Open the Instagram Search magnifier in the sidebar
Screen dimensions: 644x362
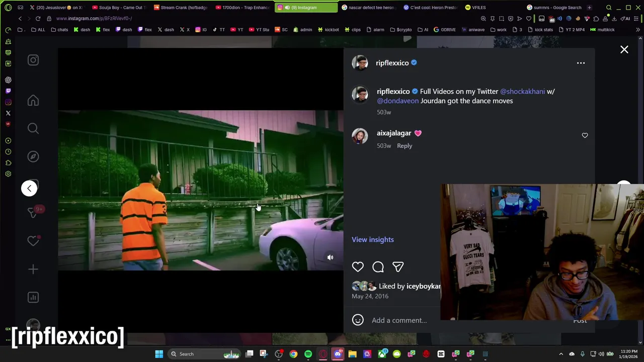click(33, 129)
